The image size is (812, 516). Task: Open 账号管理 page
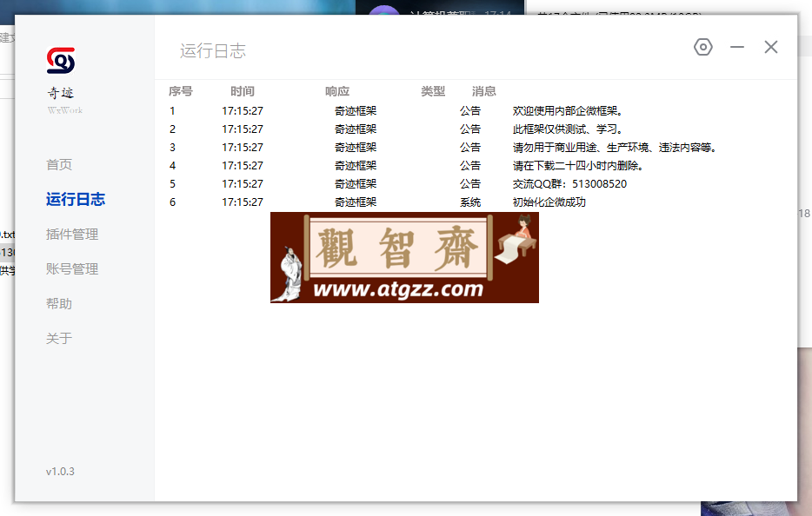coord(72,269)
